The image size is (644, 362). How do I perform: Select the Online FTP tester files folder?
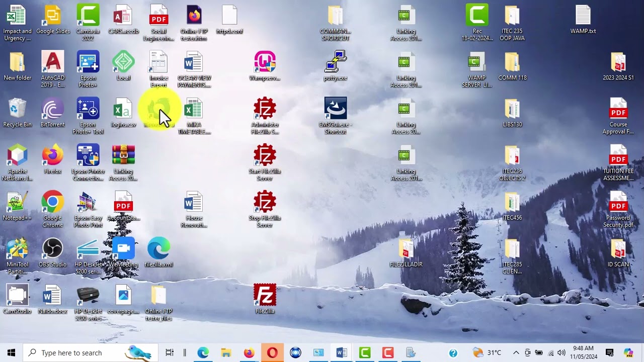(158, 304)
